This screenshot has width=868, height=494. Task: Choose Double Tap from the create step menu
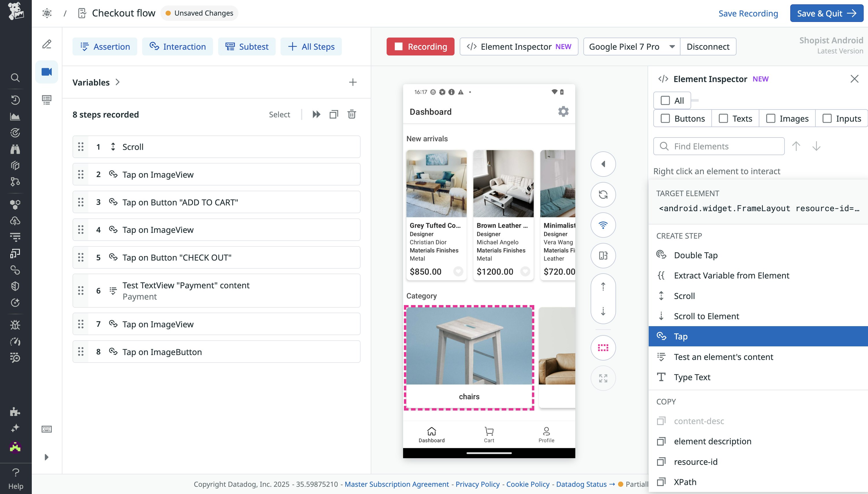coord(695,255)
